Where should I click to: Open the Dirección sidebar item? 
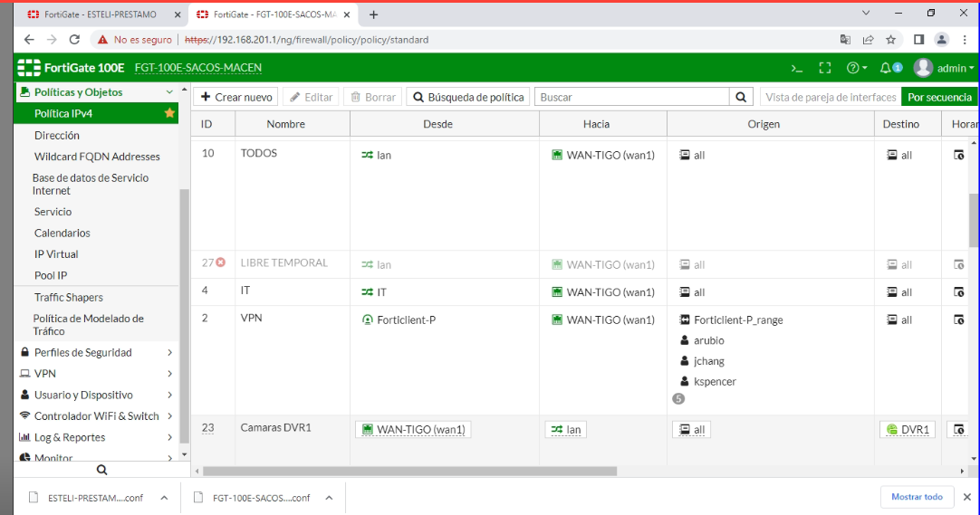pyautogui.click(x=57, y=135)
